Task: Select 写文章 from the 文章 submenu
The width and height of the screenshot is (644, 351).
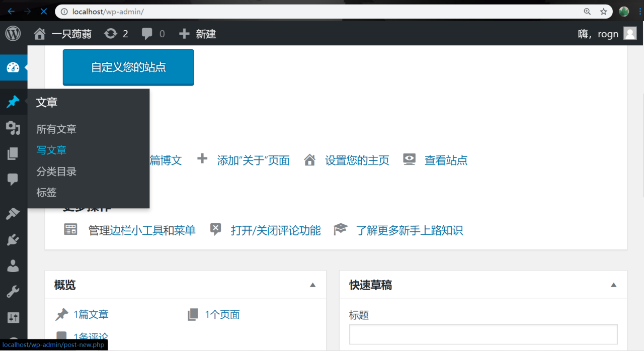Action: (x=51, y=150)
